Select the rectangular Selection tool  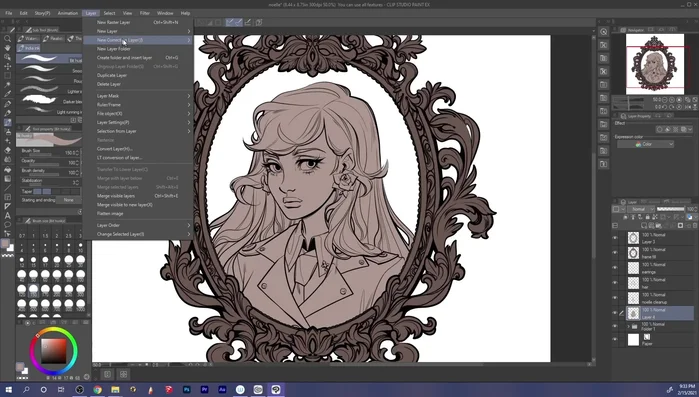click(x=8, y=75)
